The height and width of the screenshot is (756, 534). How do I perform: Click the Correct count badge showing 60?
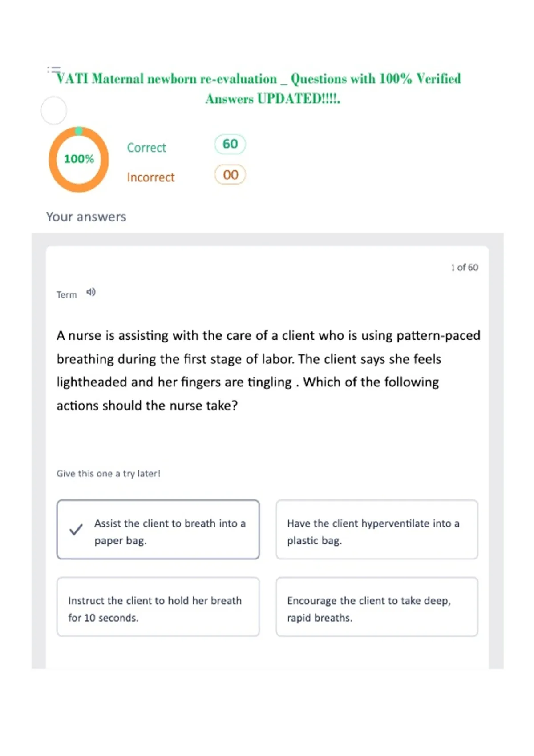pyautogui.click(x=230, y=144)
